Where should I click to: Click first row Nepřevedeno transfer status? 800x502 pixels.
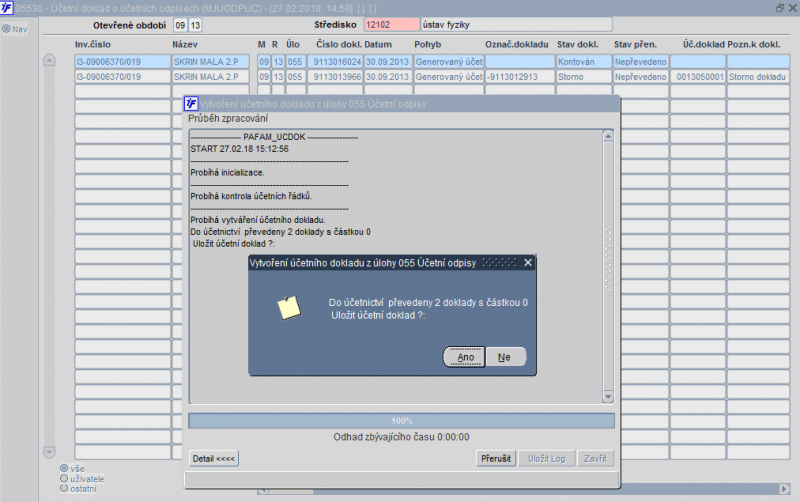[640, 62]
